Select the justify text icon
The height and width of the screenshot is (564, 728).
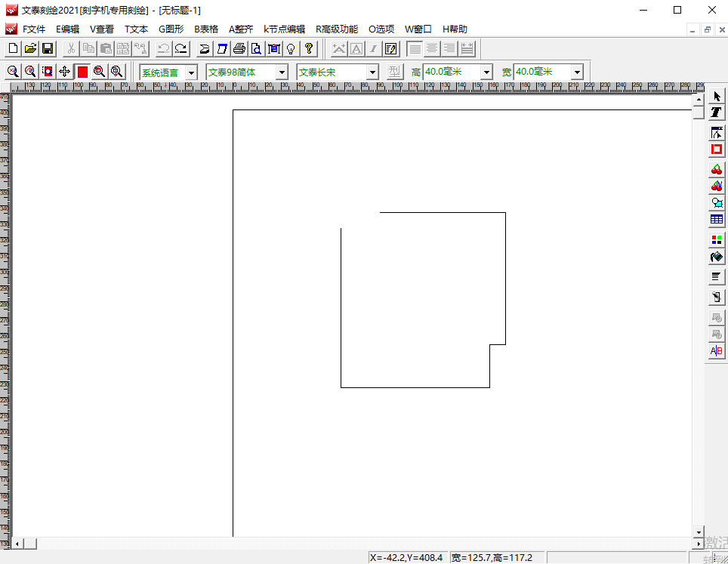click(x=467, y=48)
